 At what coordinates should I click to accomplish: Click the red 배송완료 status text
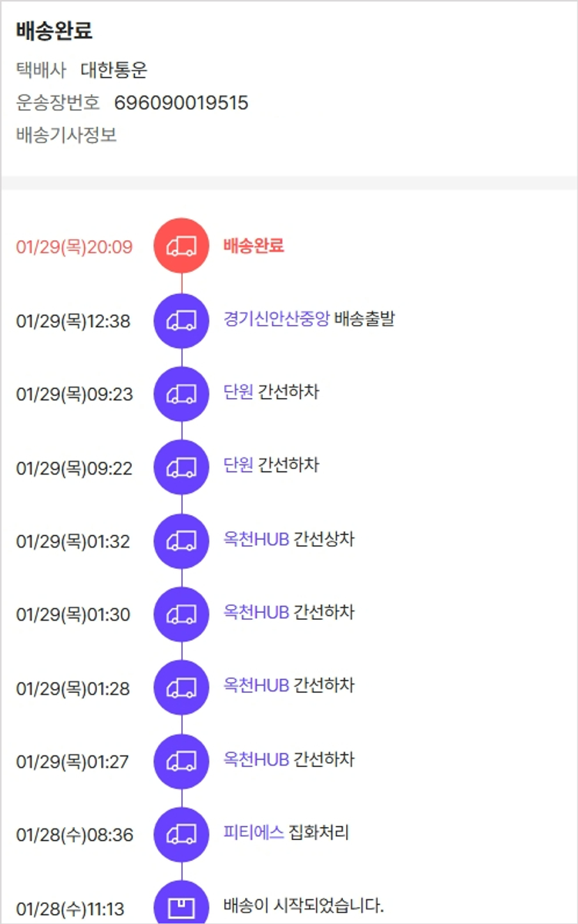tap(254, 246)
